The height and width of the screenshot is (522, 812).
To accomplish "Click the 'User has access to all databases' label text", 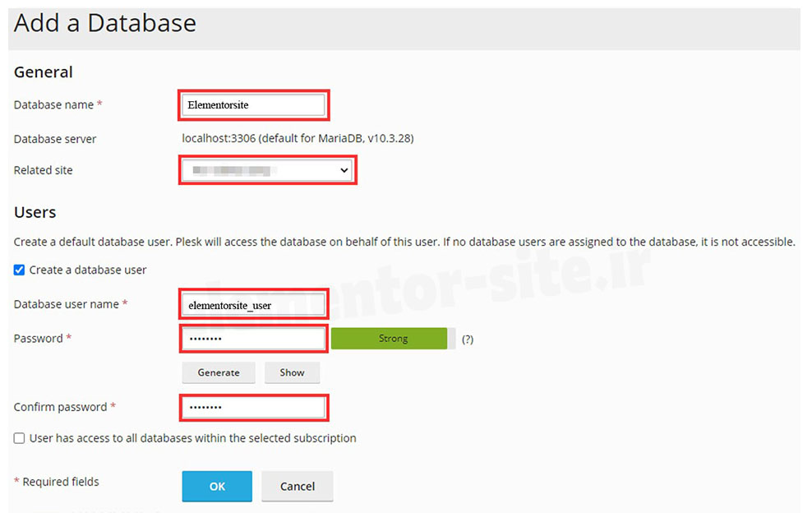I will (192, 438).
